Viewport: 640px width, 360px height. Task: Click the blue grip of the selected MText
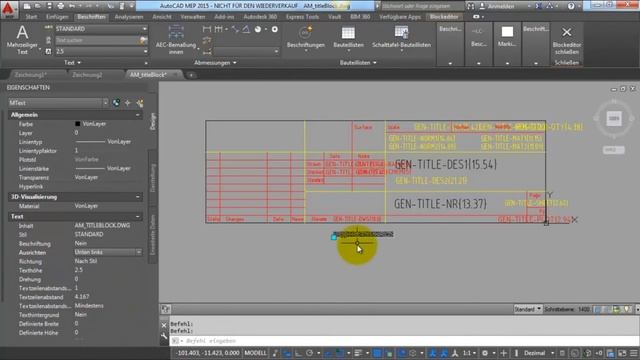(x=334, y=237)
